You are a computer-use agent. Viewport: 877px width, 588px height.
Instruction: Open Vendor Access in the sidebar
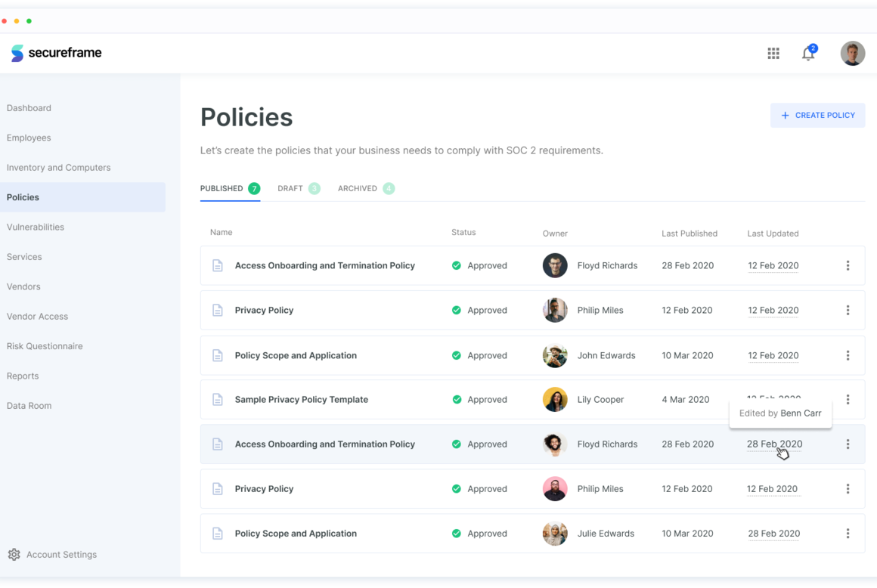(38, 317)
